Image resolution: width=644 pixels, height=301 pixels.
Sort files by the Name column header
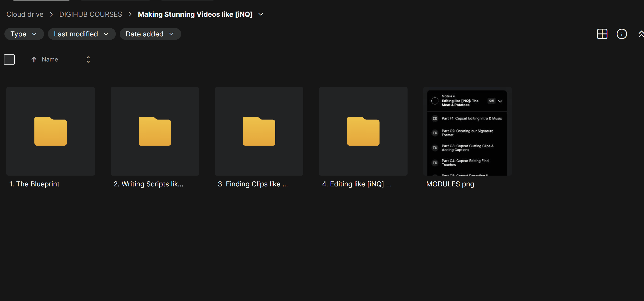click(50, 60)
